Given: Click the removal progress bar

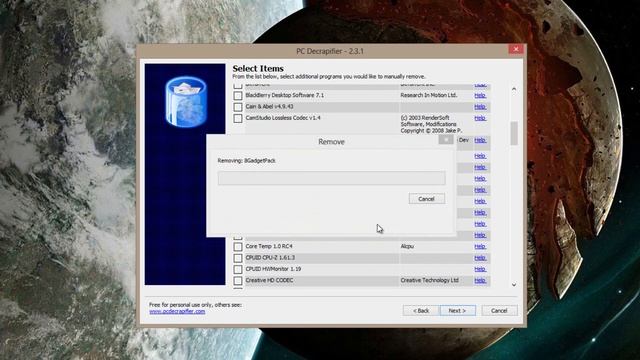Looking at the screenshot, I should click(x=331, y=178).
